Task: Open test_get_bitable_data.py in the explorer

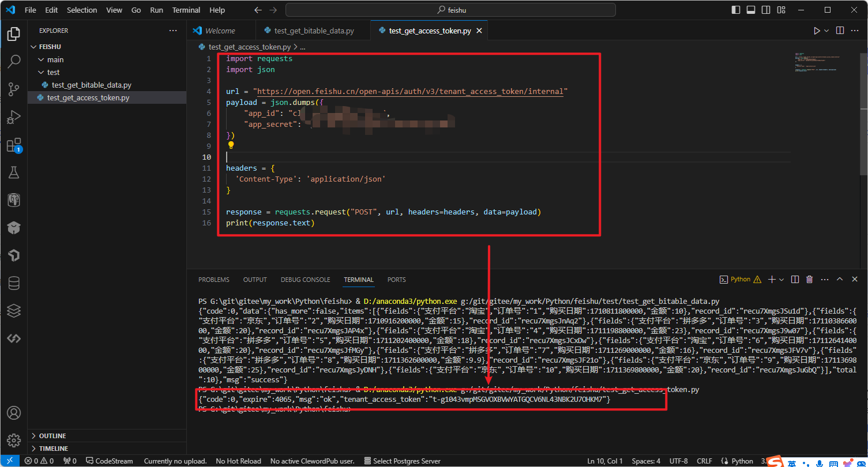Action: coord(107,85)
